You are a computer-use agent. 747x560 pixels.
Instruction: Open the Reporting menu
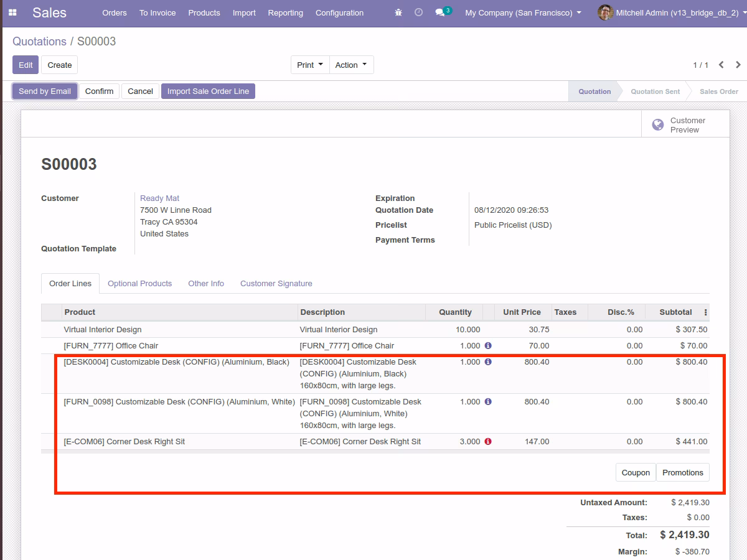click(286, 12)
